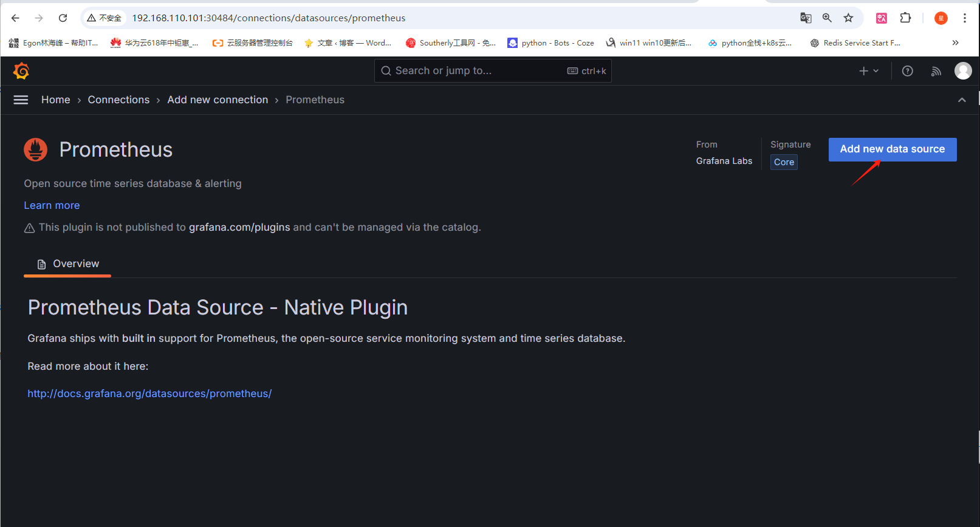Open the Learn more link
The image size is (980, 527).
(52, 206)
